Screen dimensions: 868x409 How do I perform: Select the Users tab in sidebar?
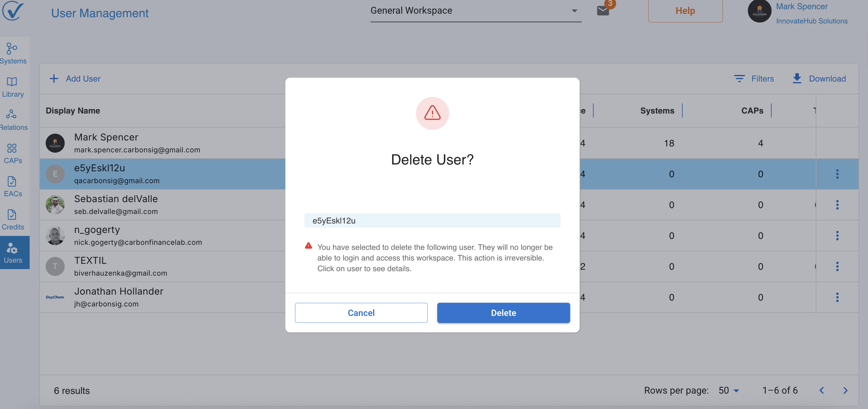(13, 253)
